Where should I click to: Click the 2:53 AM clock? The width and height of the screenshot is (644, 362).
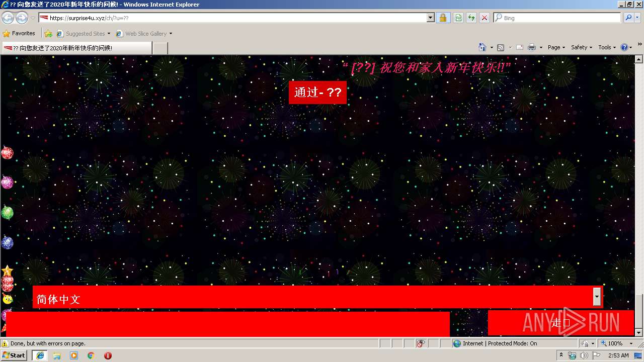pyautogui.click(x=618, y=355)
